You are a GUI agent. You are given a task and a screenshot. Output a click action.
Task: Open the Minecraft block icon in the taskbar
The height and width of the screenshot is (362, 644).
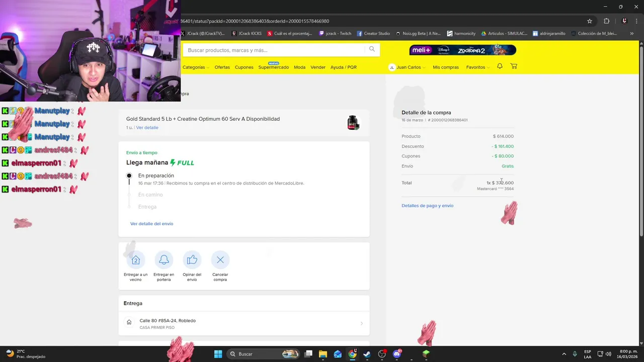[x=426, y=354]
